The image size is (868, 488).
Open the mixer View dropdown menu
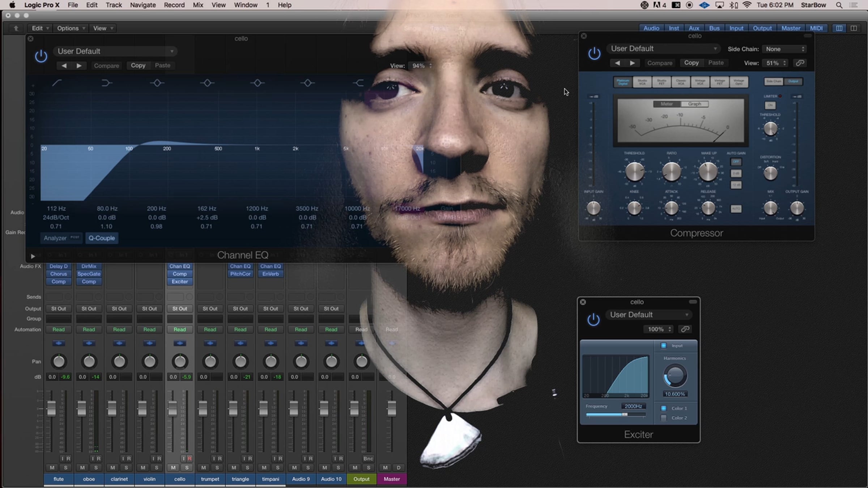(103, 28)
